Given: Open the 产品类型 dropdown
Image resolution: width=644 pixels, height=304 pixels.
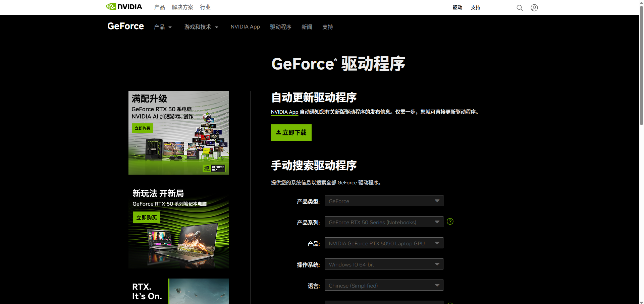Looking at the screenshot, I should [x=383, y=200].
